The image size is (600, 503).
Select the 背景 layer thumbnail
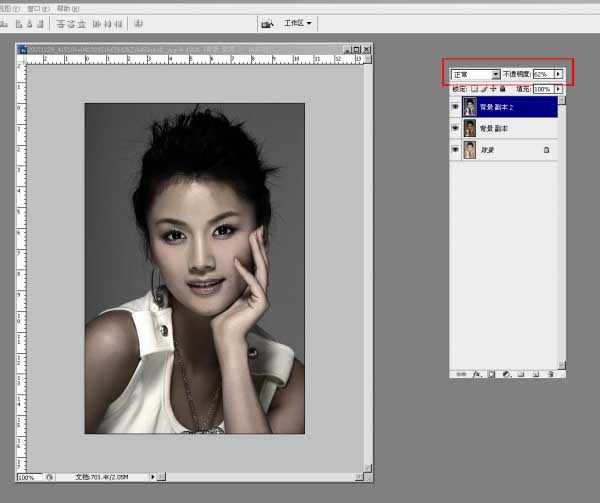[470, 150]
